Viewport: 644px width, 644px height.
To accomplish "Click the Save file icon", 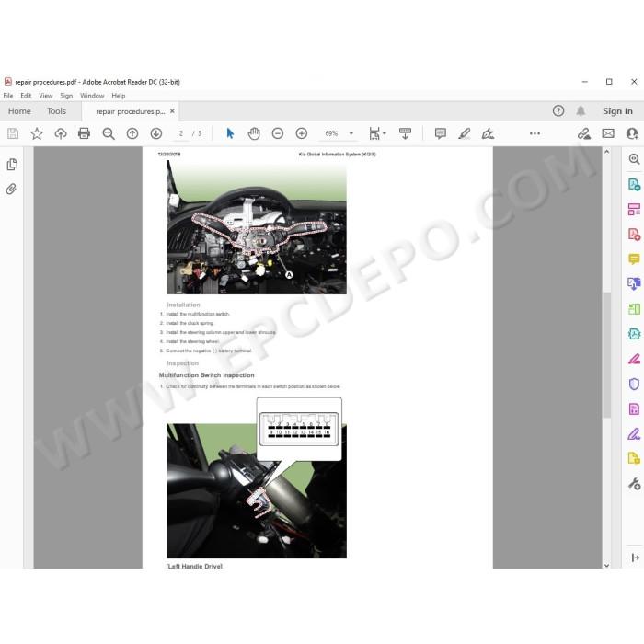I will (13, 133).
